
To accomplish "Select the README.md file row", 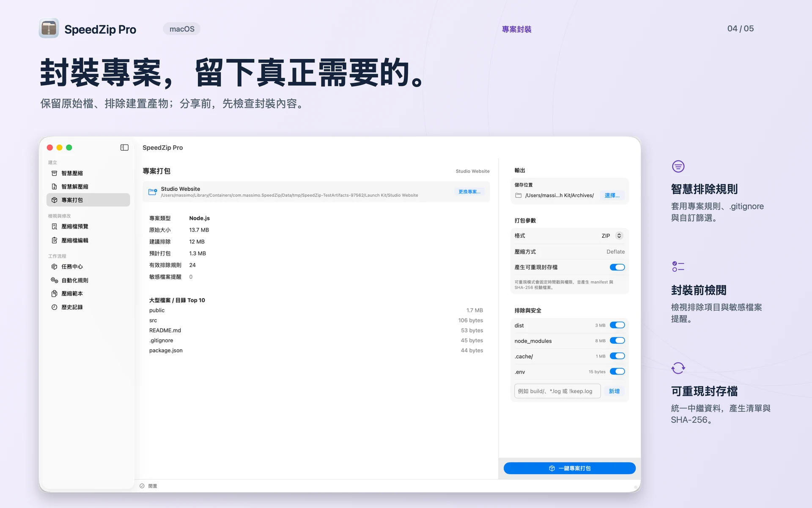I will click(x=316, y=330).
